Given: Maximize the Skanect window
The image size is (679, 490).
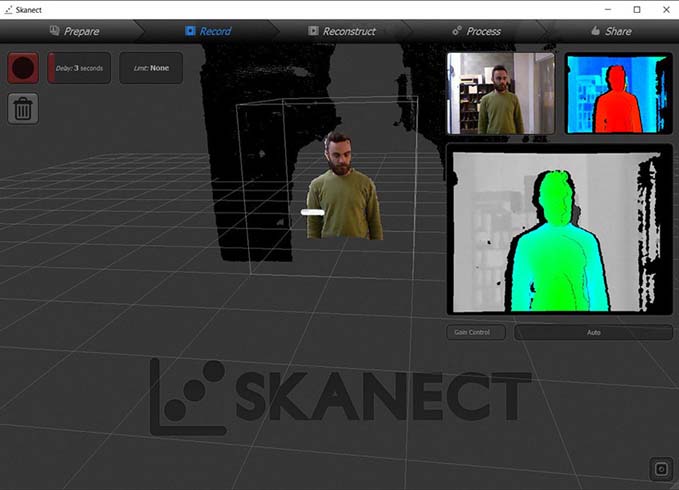Looking at the screenshot, I should pos(637,10).
